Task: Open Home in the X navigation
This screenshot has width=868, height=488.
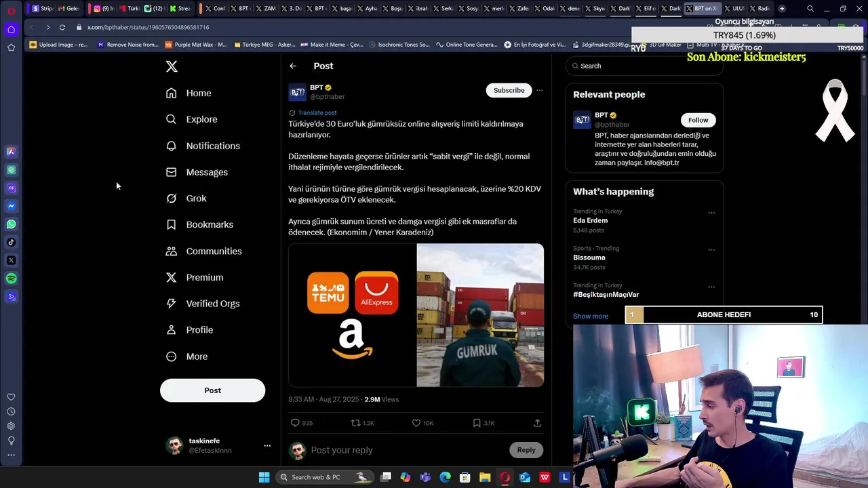Action: coord(189,93)
